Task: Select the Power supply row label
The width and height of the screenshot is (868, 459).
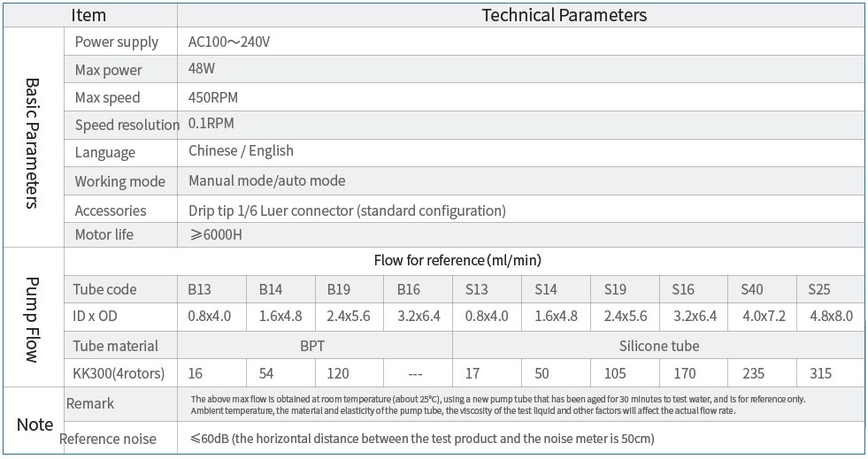Action: (117, 42)
